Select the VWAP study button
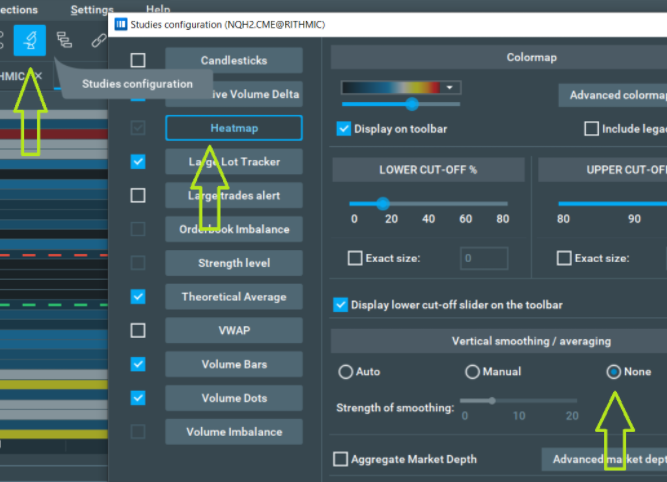This screenshot has height=482, width=667. pos(233,330)
